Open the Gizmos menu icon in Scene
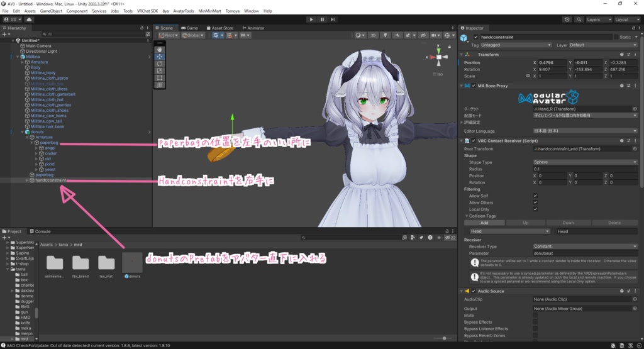 click(x=448, y=35)
